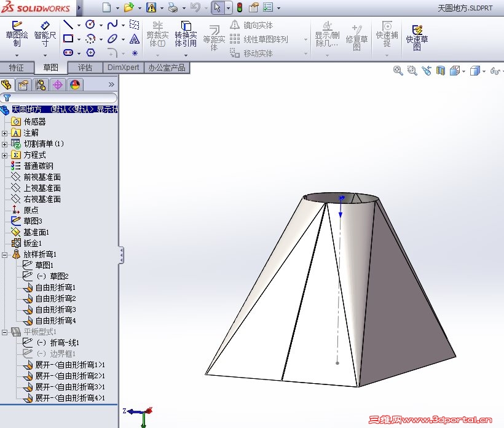Collapse the 放样折弯1 feature node
The height and width of the screenshot is (428, 504).
4,255
